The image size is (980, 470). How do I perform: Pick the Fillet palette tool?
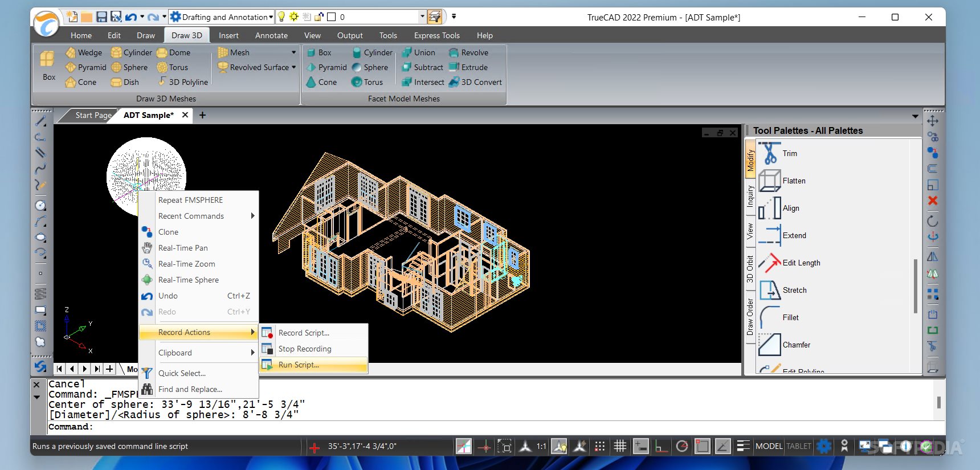point(778,317)
